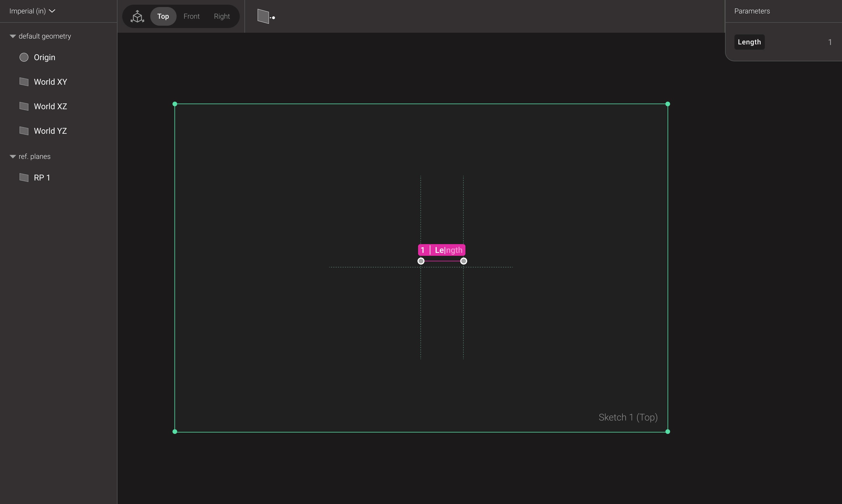Open the Imperial (in) units dropdown
The height and width of the screenshot is (504, 842).
[x=32, y=11]
